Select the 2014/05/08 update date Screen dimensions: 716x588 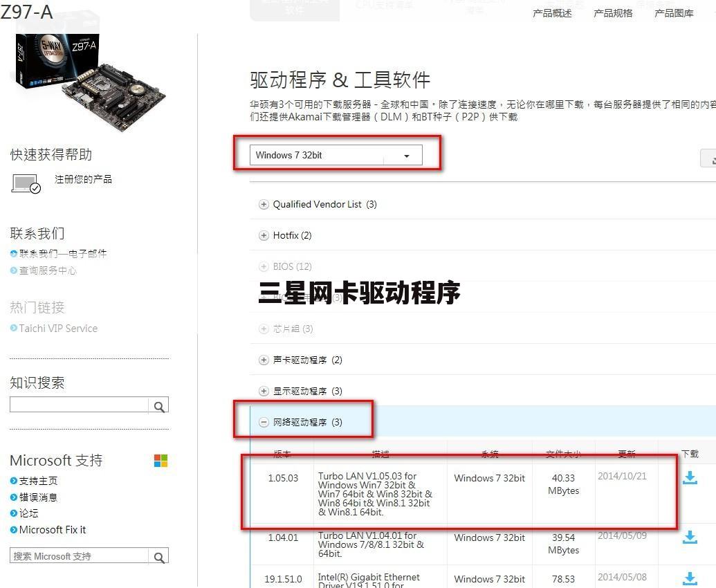623,577
